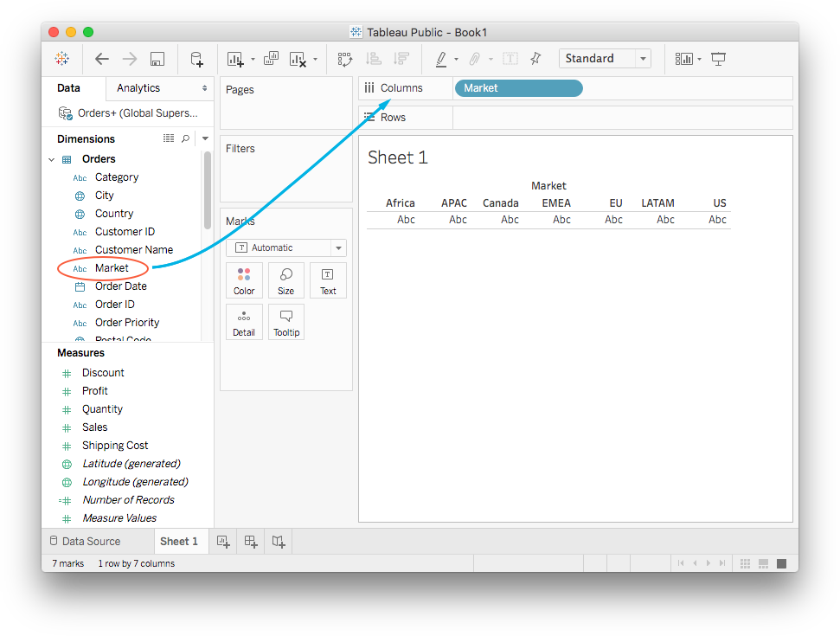
Task: Switch to the filmstrip view toggle
Action: click(762, 563)
